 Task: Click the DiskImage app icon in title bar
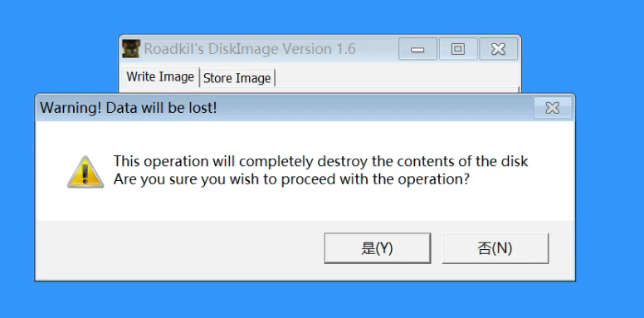[x=131, y=49]
